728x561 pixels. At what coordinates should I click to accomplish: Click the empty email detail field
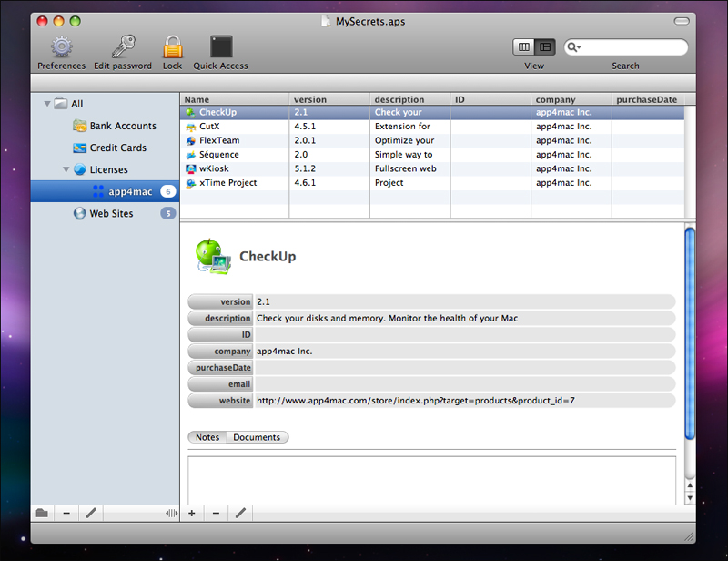click(465, 384)
